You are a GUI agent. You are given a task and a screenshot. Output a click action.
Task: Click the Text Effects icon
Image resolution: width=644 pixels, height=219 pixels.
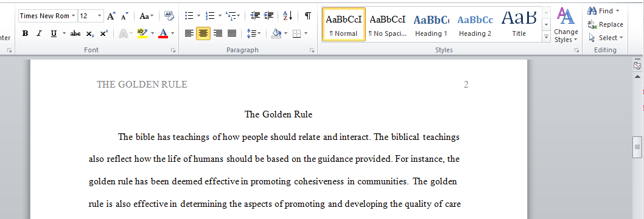124,33
